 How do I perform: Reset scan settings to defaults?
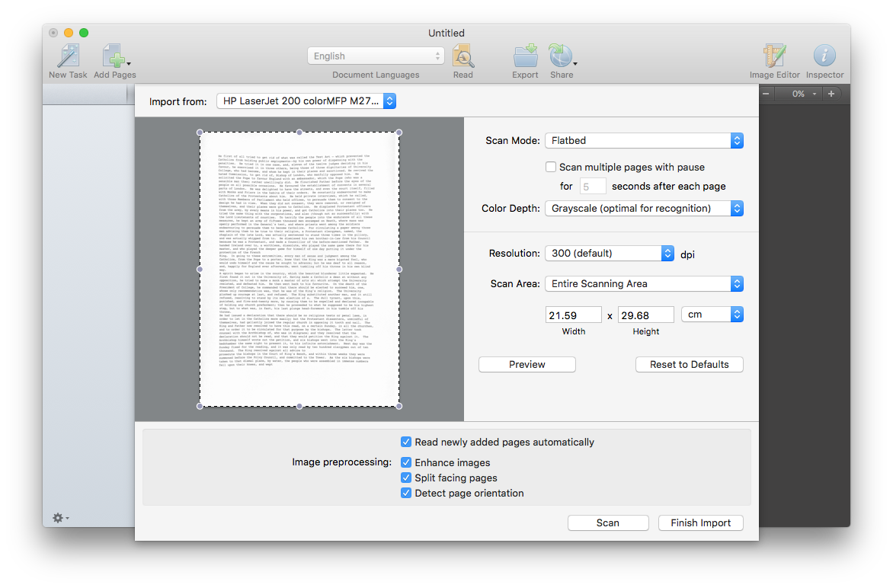(689, 364)
